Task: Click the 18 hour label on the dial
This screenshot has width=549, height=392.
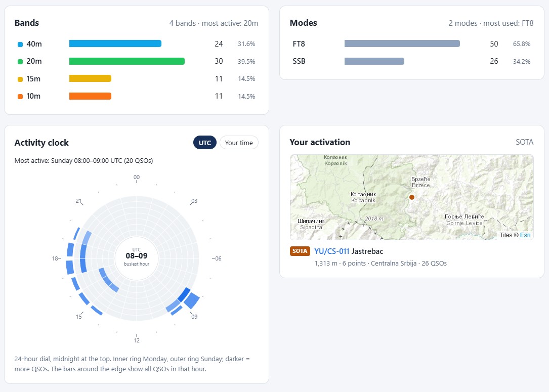Action: 55,258
